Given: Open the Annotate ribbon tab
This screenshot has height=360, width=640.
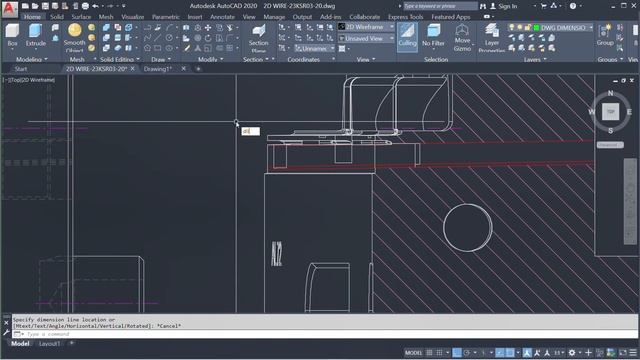Looking at the screenshot, I should (222, 17).
